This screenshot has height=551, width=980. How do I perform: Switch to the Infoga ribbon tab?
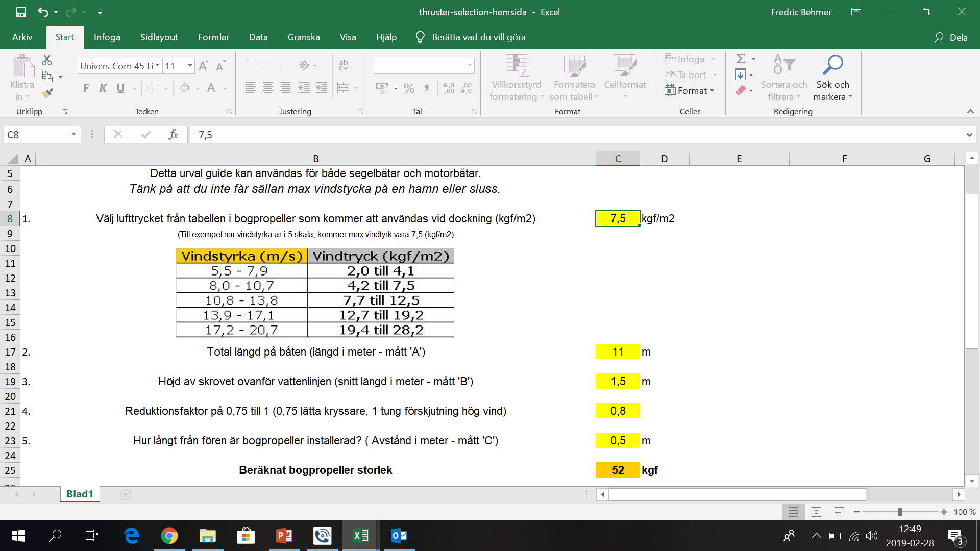pyautogui.click(x=107, y=37)
